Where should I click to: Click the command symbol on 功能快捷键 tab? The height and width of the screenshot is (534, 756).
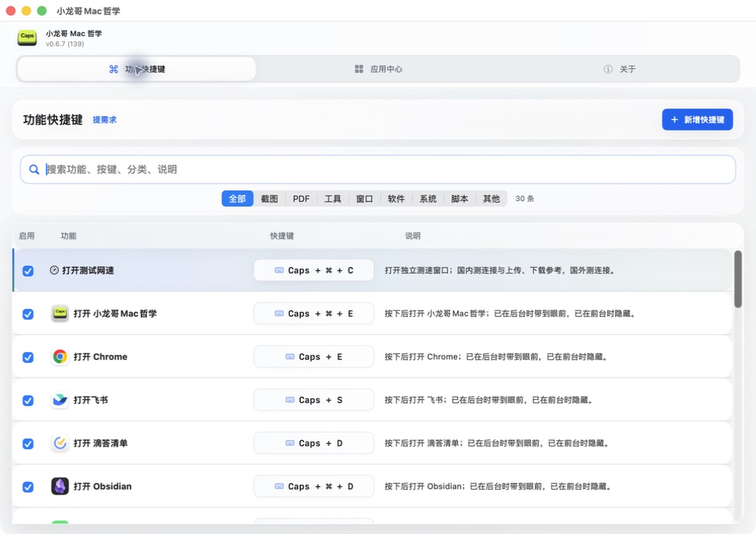pos(114,70)
